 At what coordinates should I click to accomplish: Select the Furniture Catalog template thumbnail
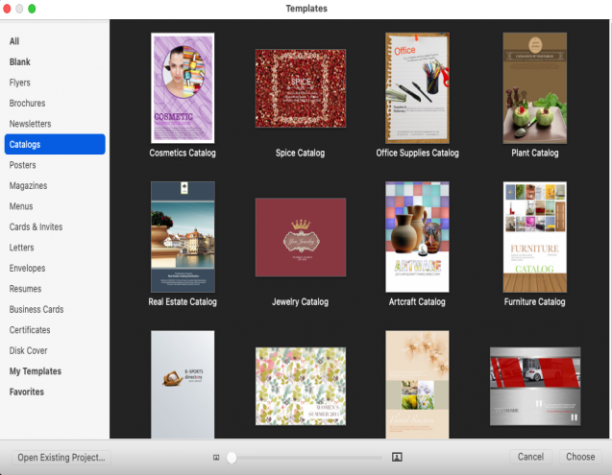coord(535,237)
